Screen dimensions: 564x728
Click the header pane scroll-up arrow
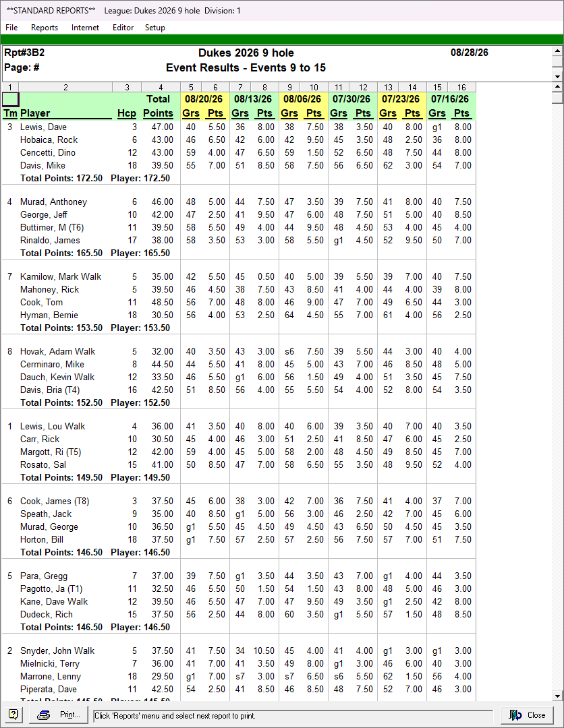557,50
